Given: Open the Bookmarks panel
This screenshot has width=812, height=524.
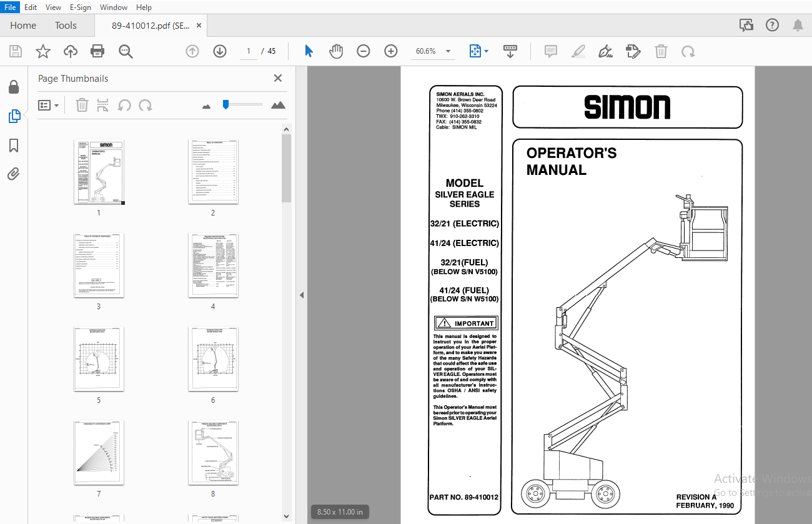Looking at the screenshot, I should [14, 146].
